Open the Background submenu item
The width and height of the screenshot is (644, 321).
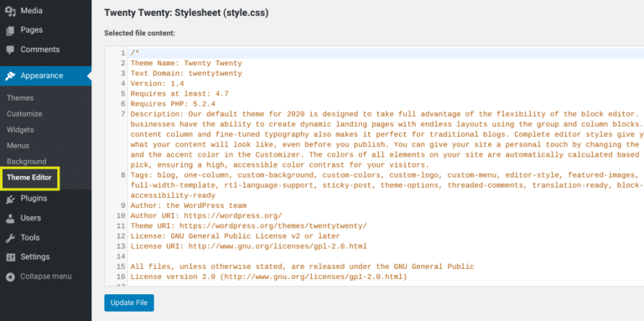(26, 162)
